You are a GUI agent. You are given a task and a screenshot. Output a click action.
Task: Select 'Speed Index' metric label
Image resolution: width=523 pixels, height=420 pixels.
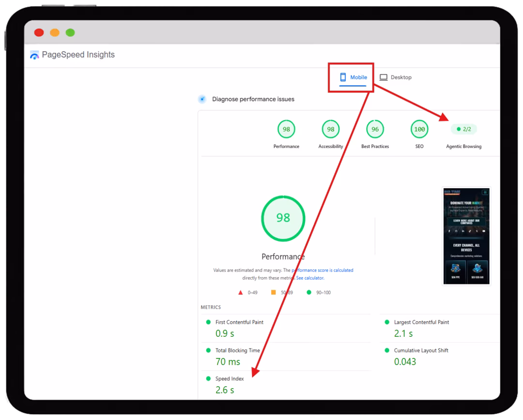[x=230, y=379]
